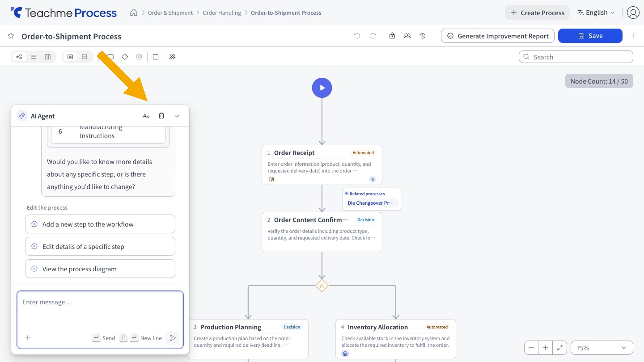
Task: Switch to column swimlane view
Action: coord(48,57)
